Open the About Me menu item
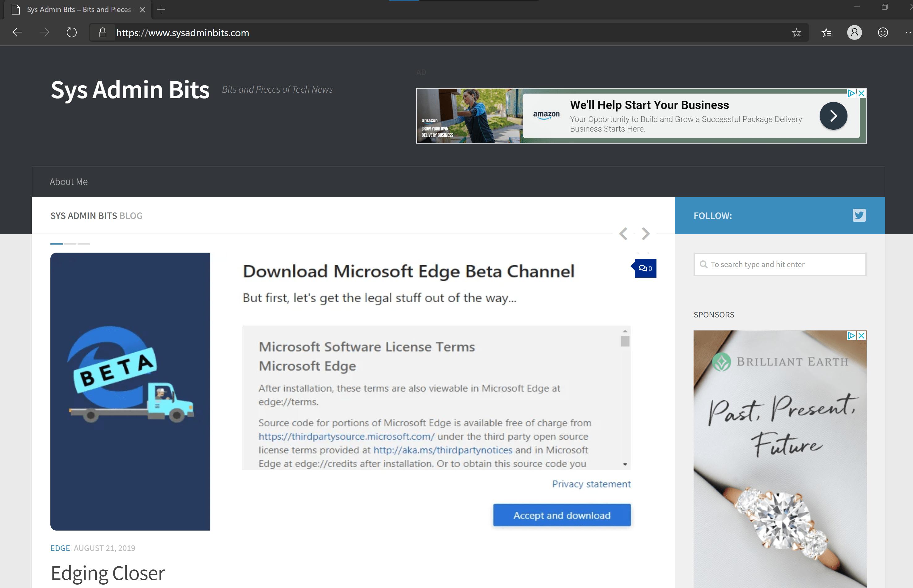 pyautogui.click(x=69, y=182)
